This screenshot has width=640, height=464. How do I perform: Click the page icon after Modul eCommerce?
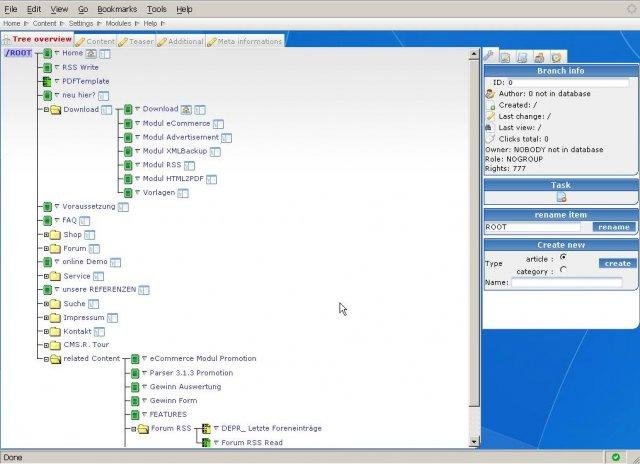click(218, 124)
